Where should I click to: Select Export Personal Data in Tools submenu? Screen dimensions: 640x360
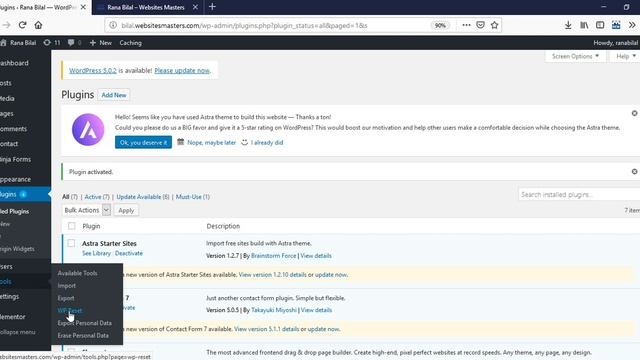84,323
